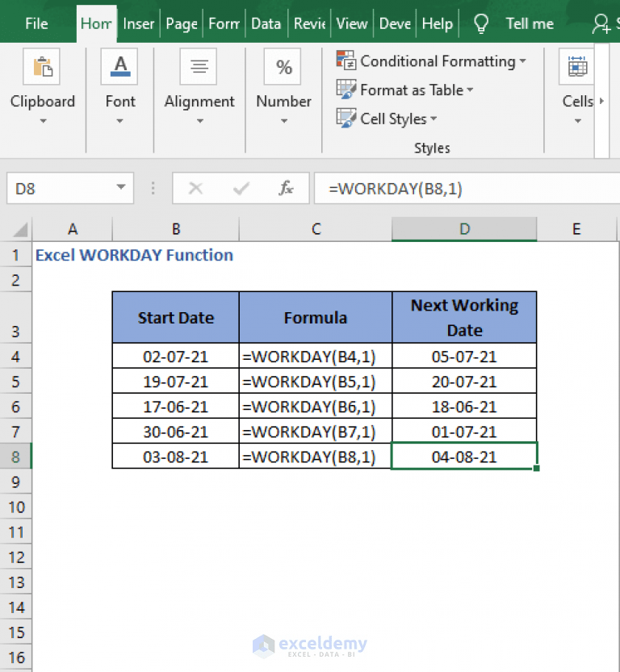Switch to the Insert tab
This screenshot has width=620, height=672.
click(139, 23)
